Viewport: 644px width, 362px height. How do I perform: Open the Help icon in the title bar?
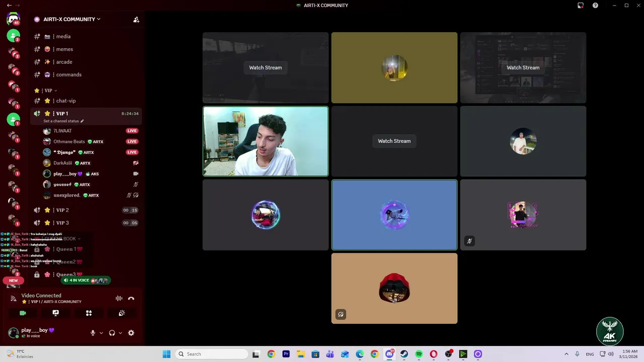coord(595,6)
